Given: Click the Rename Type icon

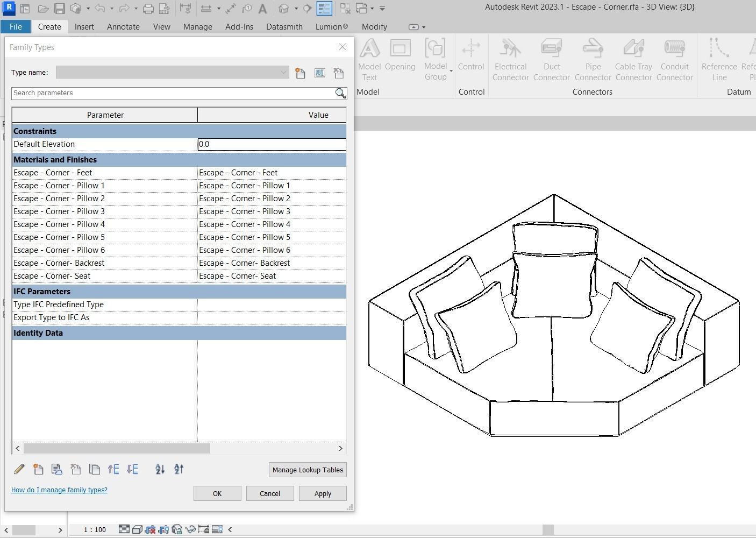Looking at the screenshot, I should coord(319,73).
